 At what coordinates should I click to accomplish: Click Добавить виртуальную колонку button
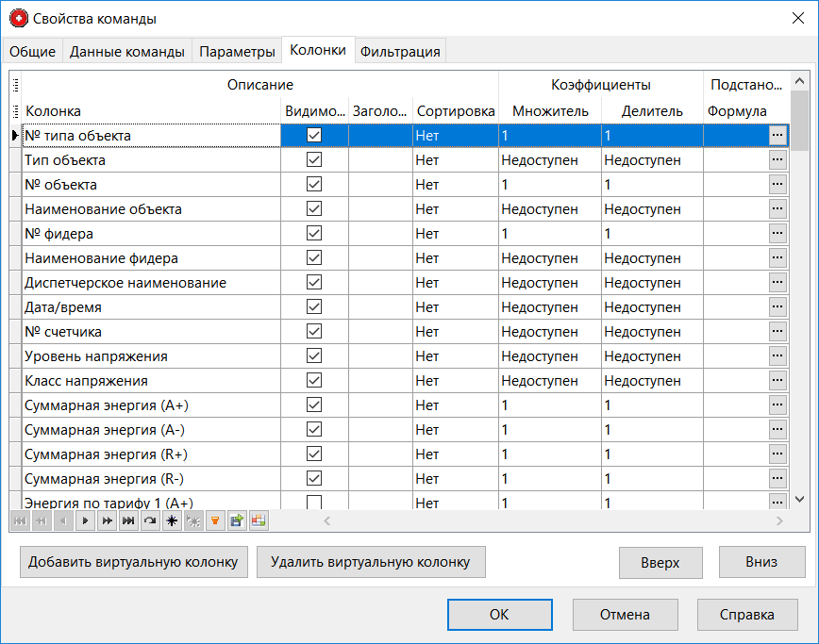[134, 562]
